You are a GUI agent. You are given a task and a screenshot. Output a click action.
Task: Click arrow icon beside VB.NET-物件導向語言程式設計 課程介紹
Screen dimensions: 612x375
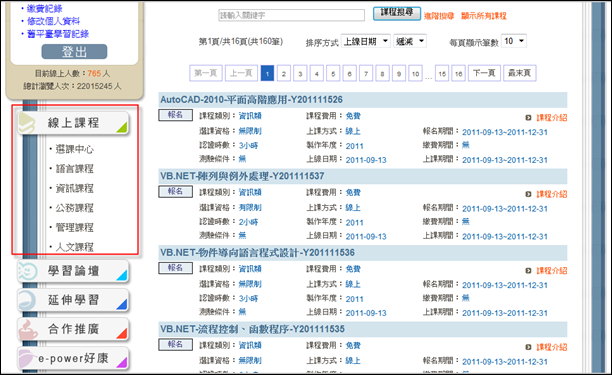pyautogui.click(x=528, y=270)
